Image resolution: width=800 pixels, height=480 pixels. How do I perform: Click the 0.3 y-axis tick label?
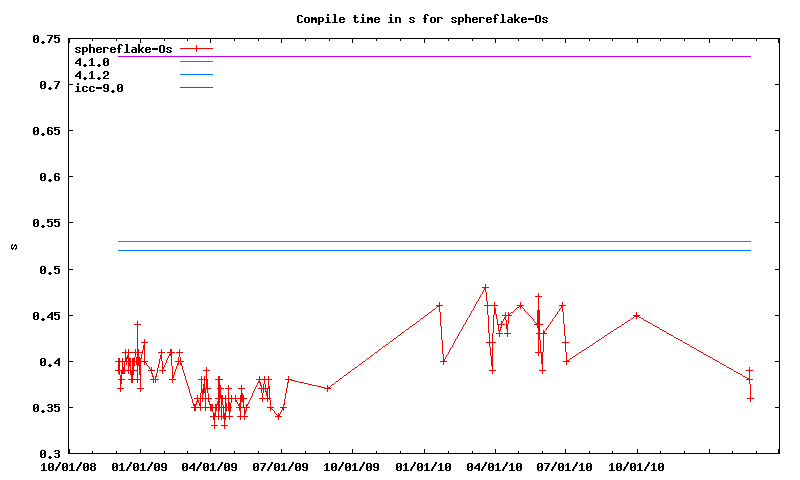pos(49,454)
